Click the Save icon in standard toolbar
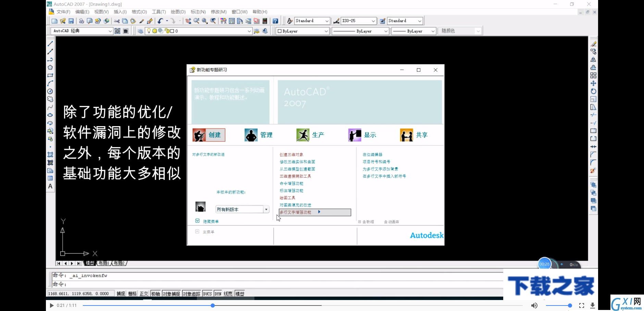Image resolution: width=644 pixels, height=311 pixels. point(71,21)
